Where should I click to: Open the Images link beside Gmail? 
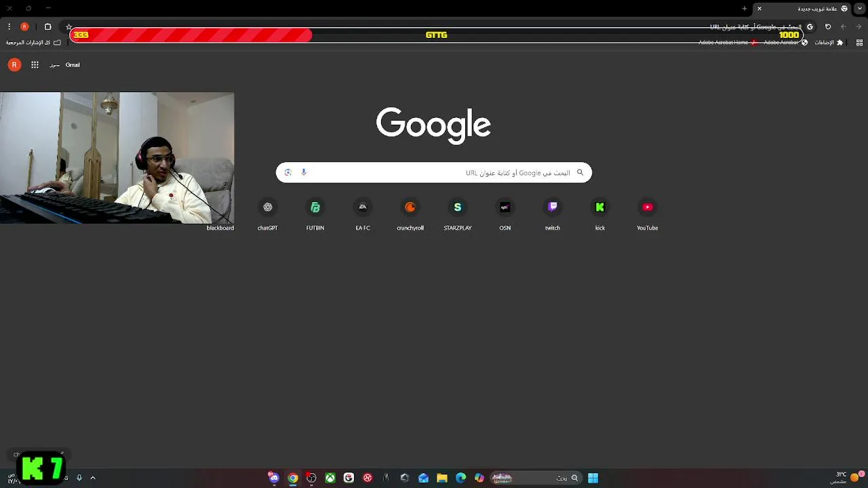54,65
